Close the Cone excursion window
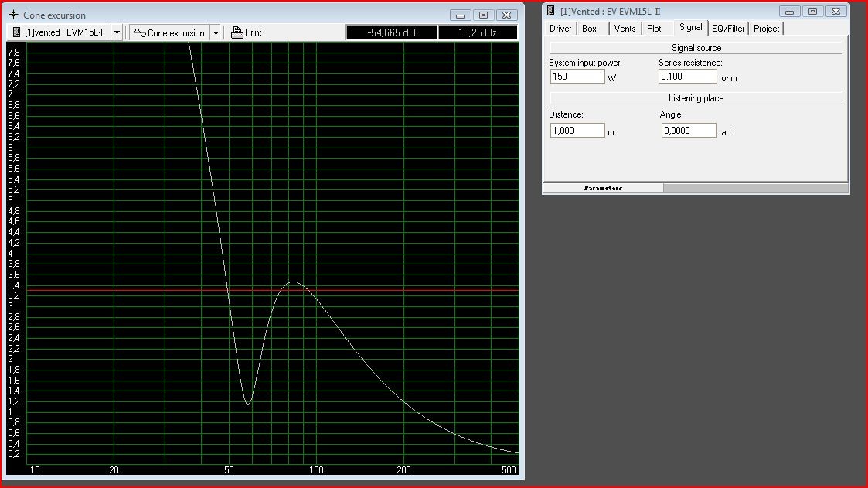Viewport: 868px width, 488px height. (506, 15)
